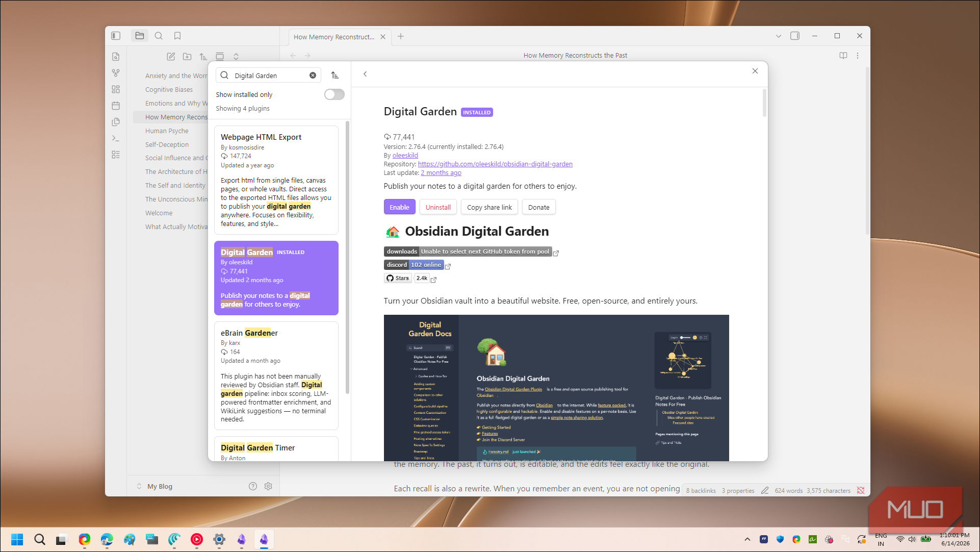The width and height of the screenshot is (980, 552).
Task: Click the '2 months ago' last update link
Action: pyautogui.click(x=441, y=173)
